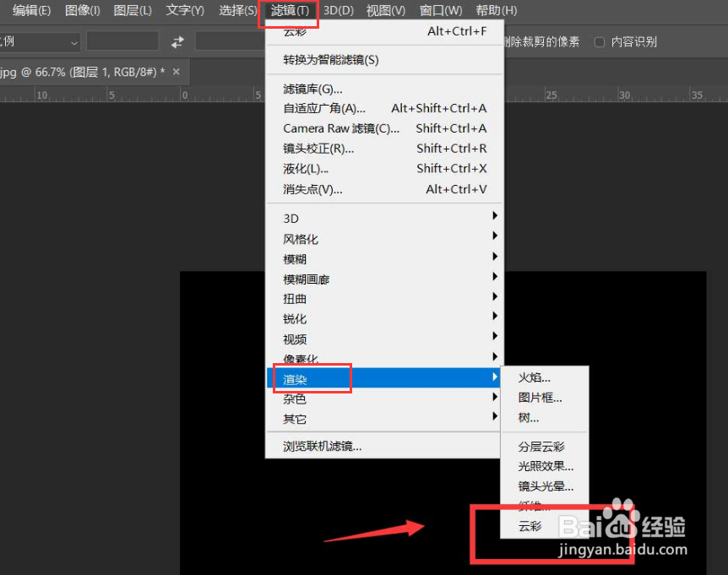
Task: Expand the 模糊画廊 submenu
Action: click(384, 279)
